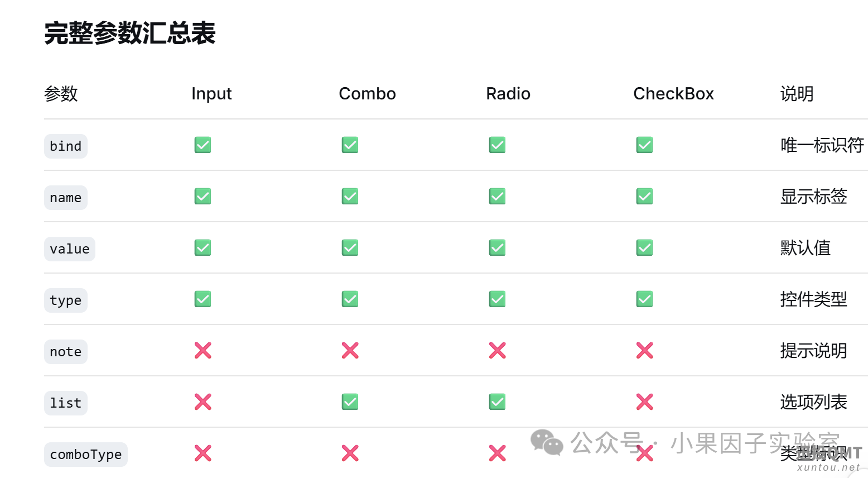868x478 pixels.
Task: Click the green check for bind under CheckBox
Action: (x=644, y=145)
